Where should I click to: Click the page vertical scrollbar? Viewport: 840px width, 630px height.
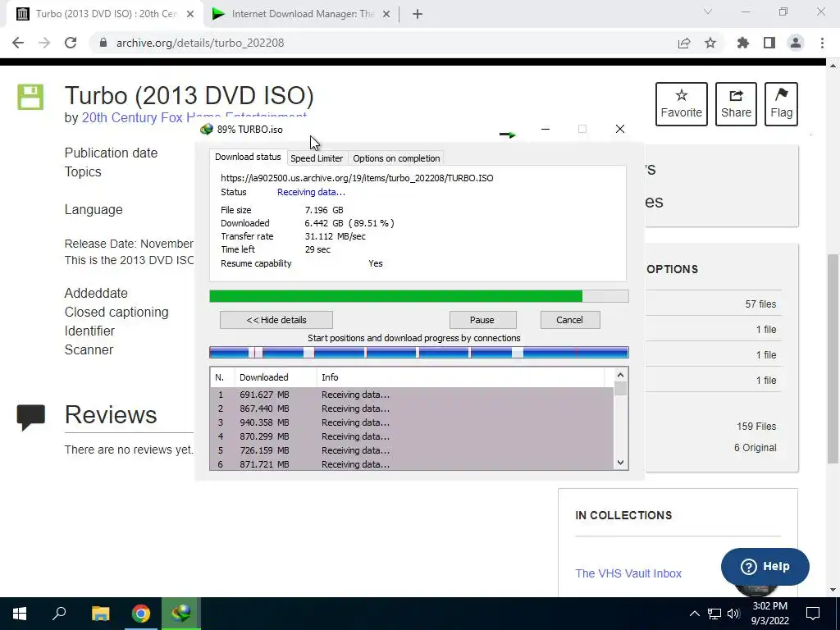click(x=833, y=358)
